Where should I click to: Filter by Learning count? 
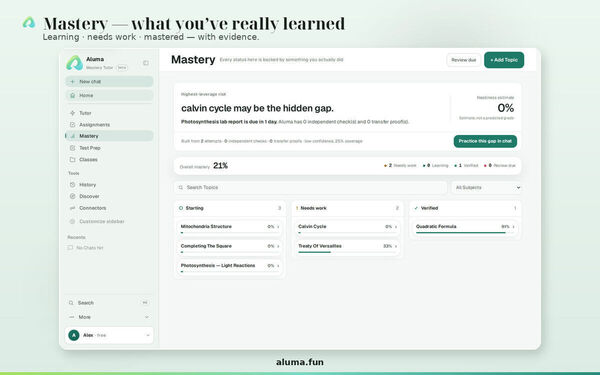tap(435, 166)
